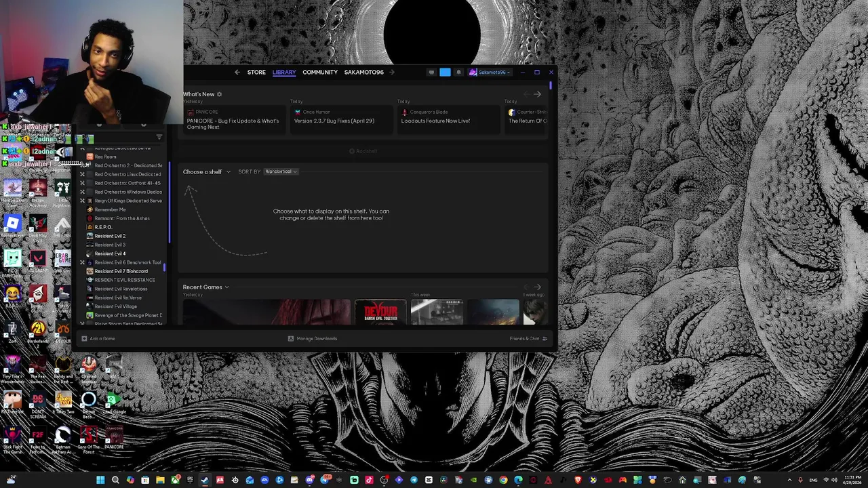This screenshot has width=868, height=488.
Task: Open Windows Start menu
Action: (100, 480)
